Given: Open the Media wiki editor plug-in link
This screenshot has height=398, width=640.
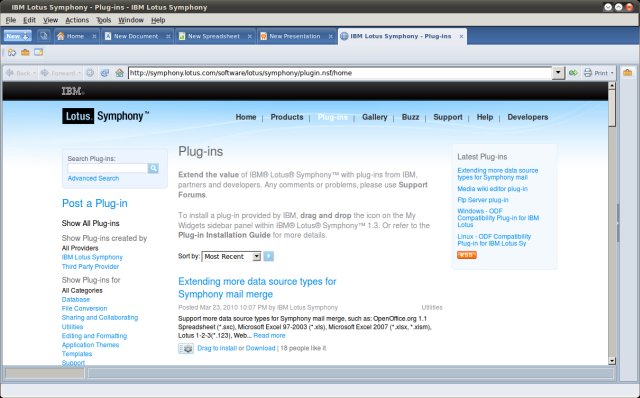Looking at the screenshot, I should tap(492, 189).
